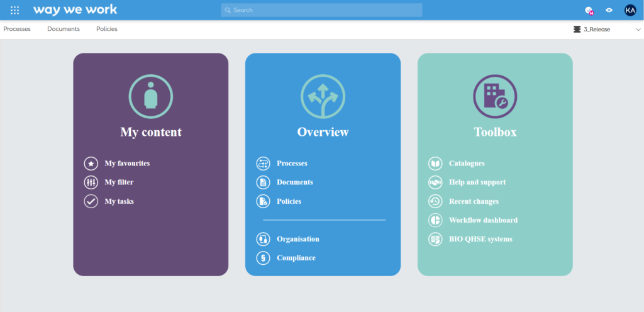644x312 pixels.
Task: Open the Processes menu in top navigation
Action: 17,29
